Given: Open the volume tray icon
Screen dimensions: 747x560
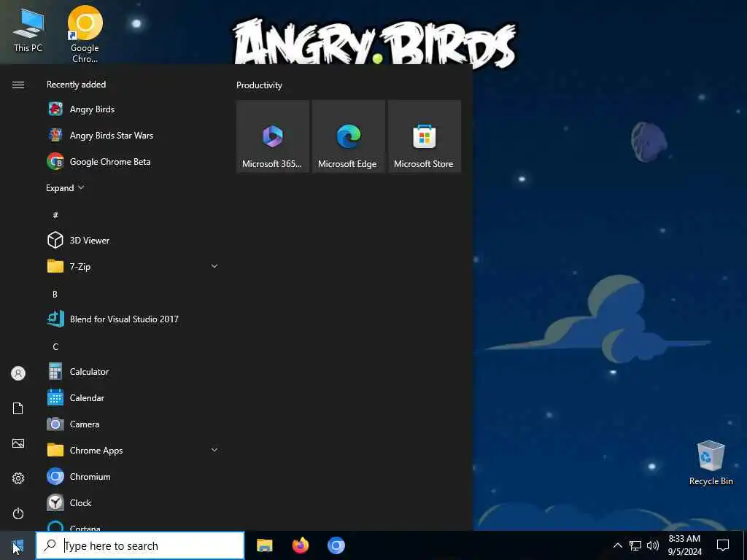Looking at the screenshot, I should pyautogui.click(x=653, y=545).
